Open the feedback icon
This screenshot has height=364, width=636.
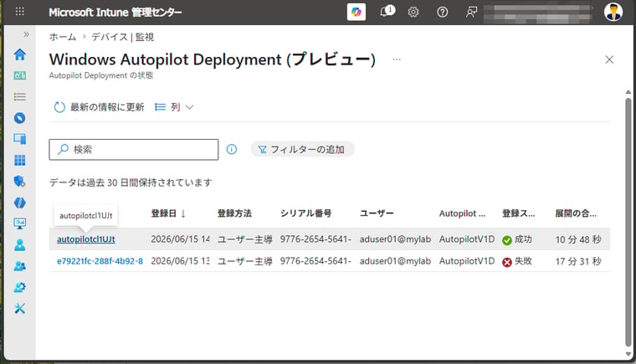(471, 13)
